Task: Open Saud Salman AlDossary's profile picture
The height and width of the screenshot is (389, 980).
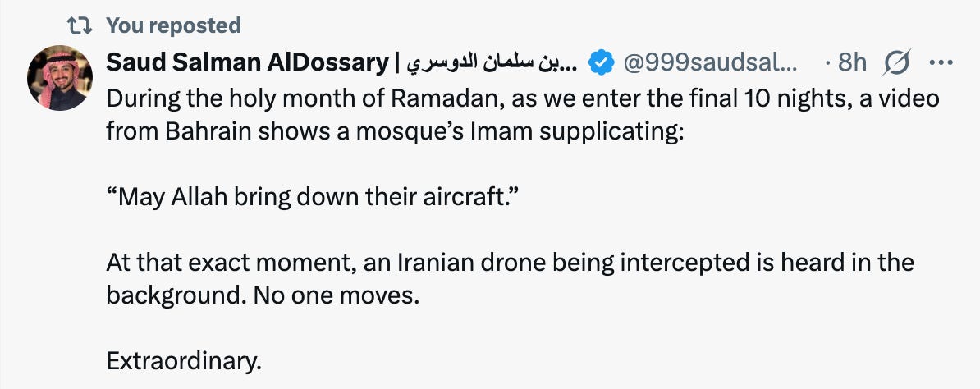Action: point(60,78)
